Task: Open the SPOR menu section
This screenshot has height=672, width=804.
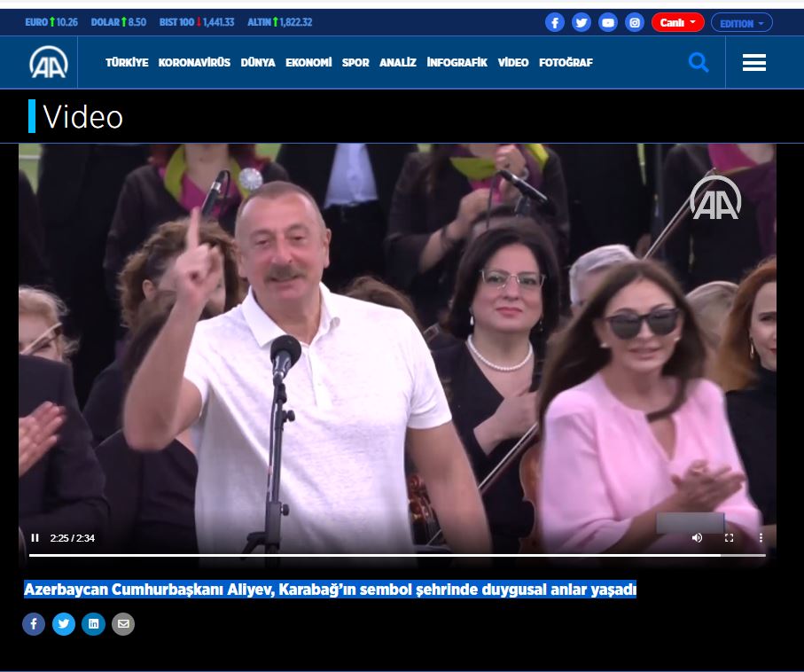Action: point(355,63)
